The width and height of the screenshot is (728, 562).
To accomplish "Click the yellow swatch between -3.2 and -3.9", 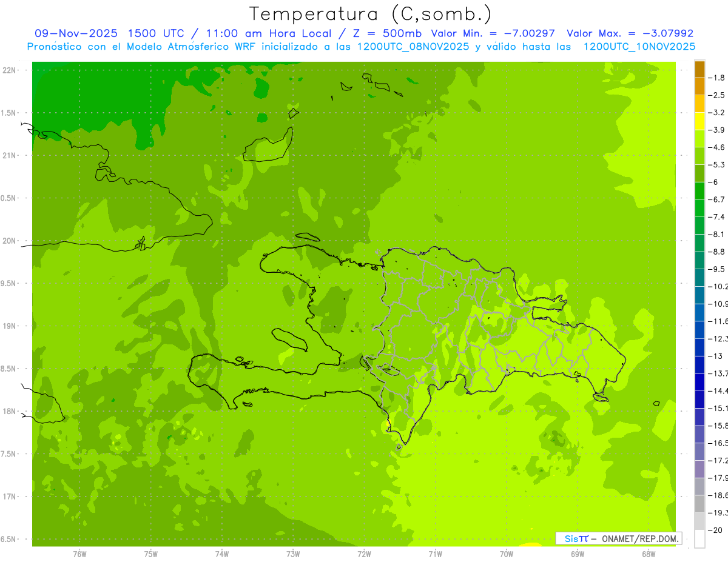I will 699,121.
